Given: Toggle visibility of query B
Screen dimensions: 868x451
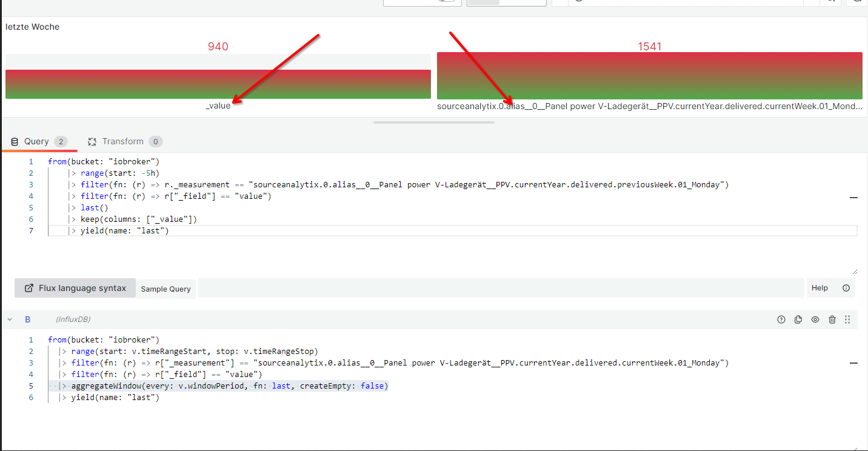Looking at the screenshot, I should (x=815, y=319).
